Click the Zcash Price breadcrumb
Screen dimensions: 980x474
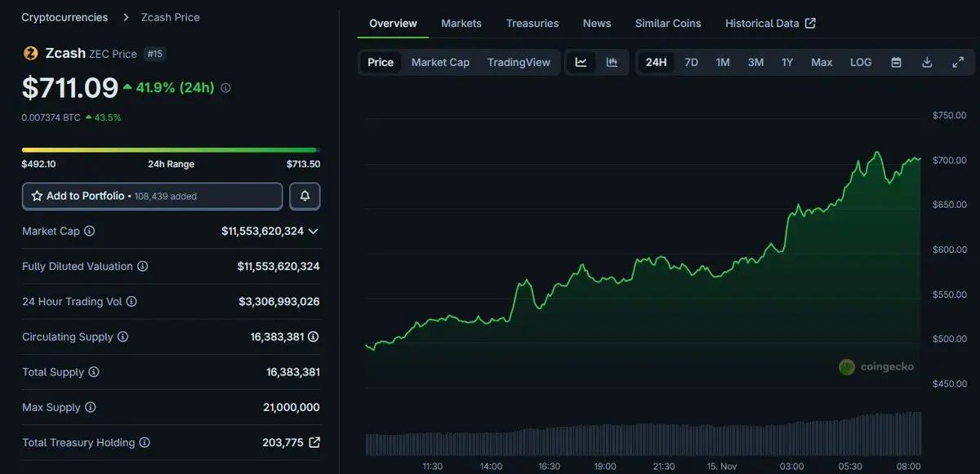pyautogui.click(x=171, y=17)
